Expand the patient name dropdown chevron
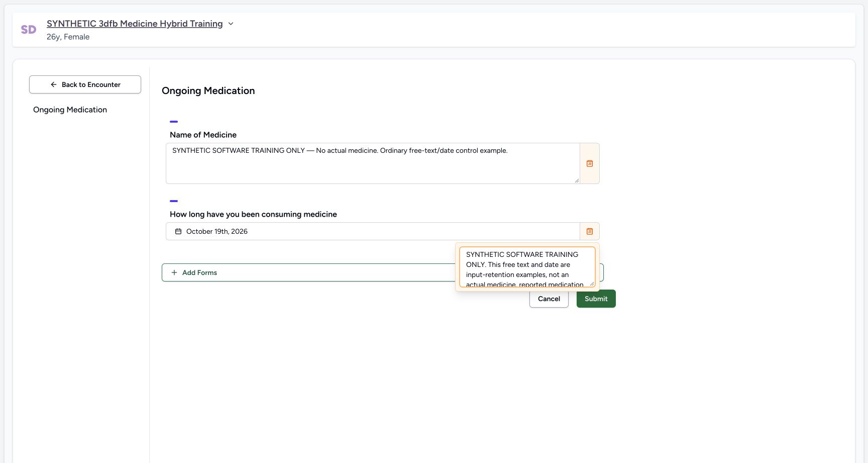 [x=231, y=24]
